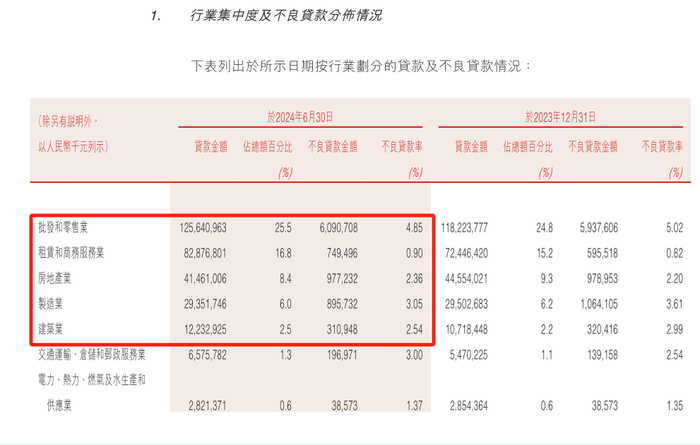Click the continuation label 供應業
Screen dimensions: 700x445
(59, 406)
